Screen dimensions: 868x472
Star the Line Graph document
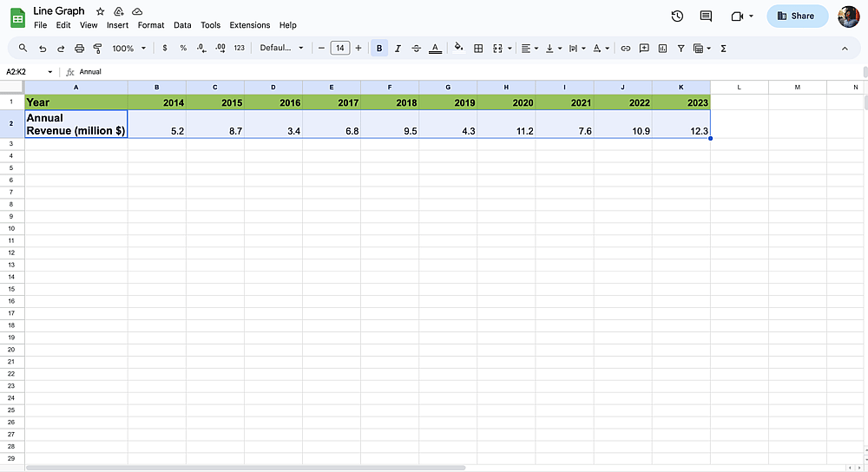coord(100,11)
